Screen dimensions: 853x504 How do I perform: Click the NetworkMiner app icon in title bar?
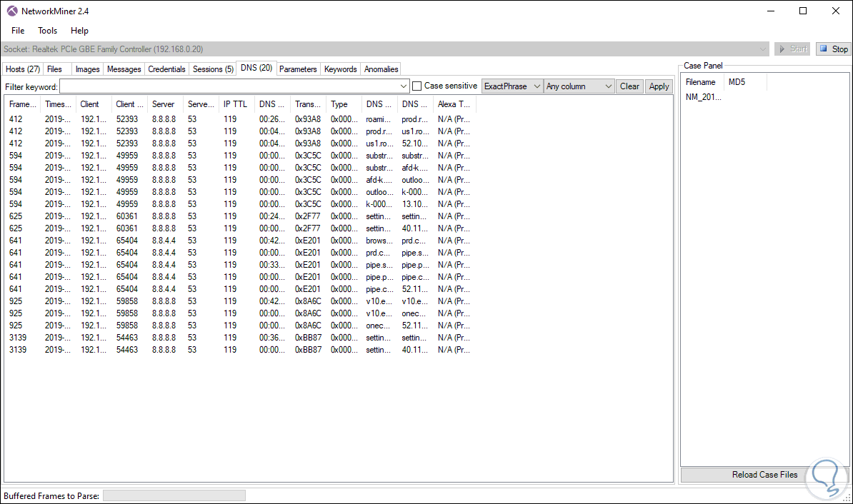(12, 11)
